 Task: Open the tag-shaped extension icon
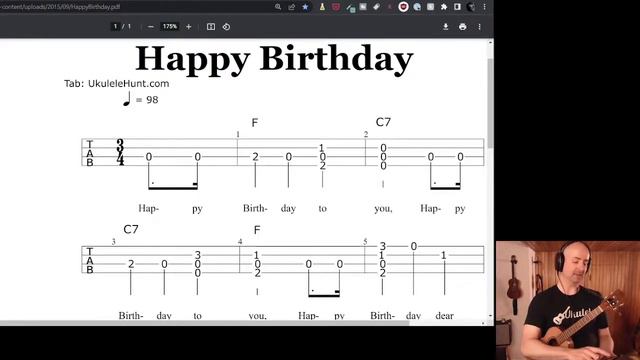tap(376, 7)
